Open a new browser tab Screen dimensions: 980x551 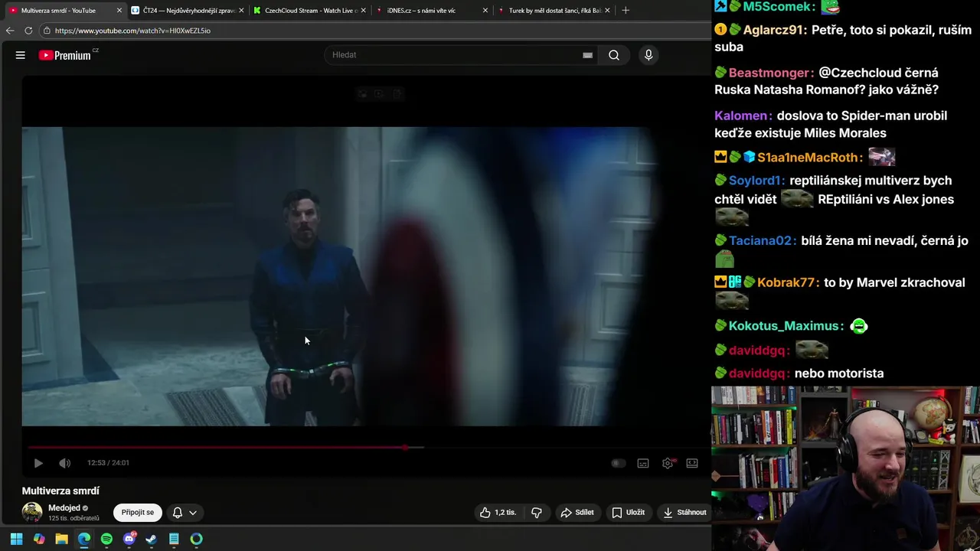coord(626,11)
